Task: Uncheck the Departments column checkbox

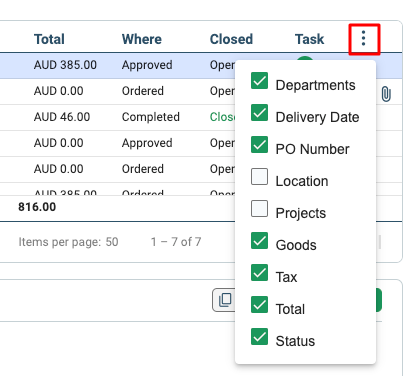Action: tap(259, 80)
